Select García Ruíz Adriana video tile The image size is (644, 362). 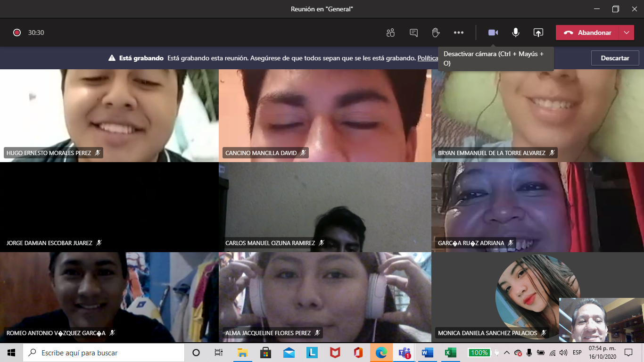pyautogui.click(x=538, y=207)
